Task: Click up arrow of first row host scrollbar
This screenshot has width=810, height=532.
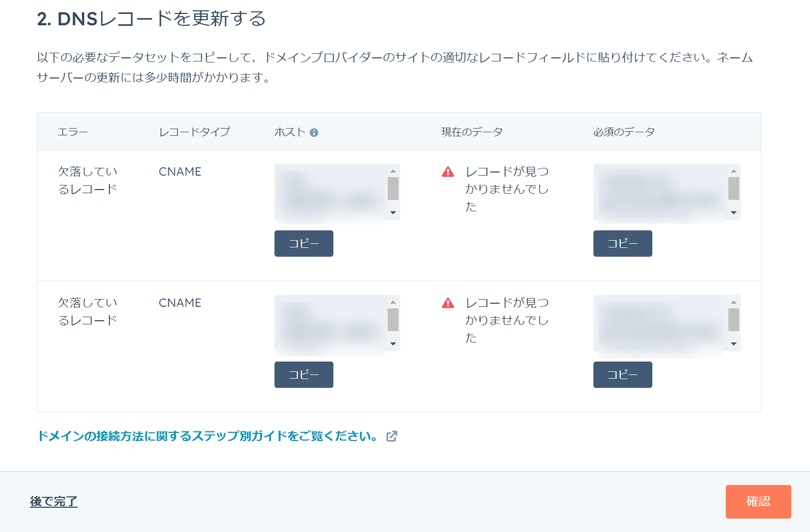Action: click(393, 171)
